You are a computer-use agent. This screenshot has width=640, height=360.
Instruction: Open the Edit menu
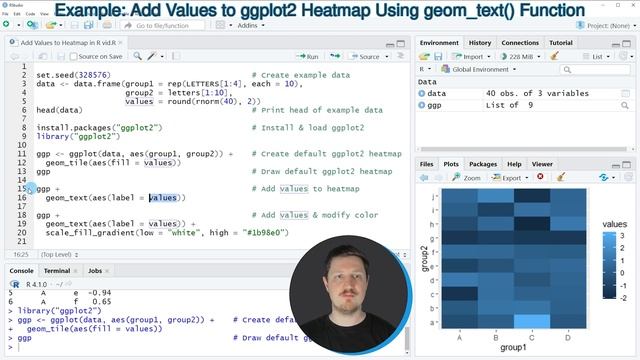(x=17, y=14)
